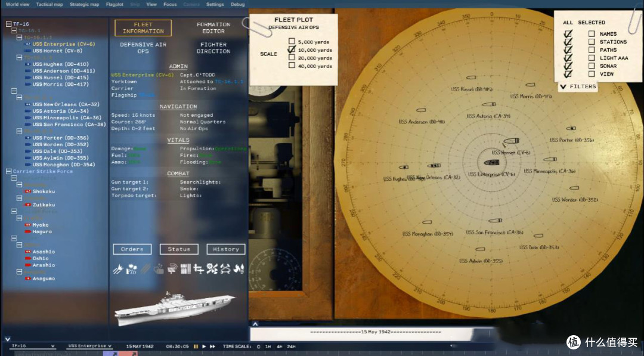
Task: Switch to Fighter Direction tab
Action: 213,48
